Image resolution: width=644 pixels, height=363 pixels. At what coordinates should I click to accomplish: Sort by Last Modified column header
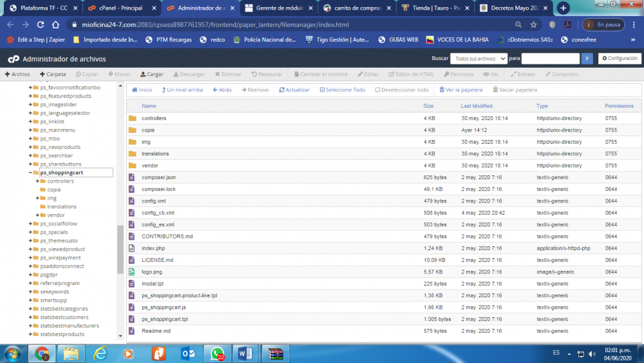(x=477, y=106)
